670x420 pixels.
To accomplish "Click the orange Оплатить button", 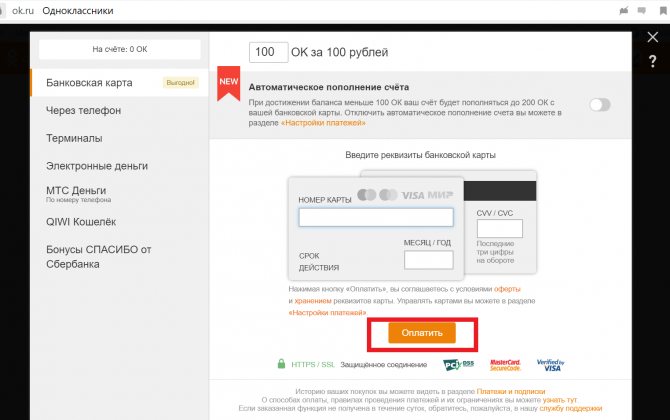I will (x=422, y=332).
